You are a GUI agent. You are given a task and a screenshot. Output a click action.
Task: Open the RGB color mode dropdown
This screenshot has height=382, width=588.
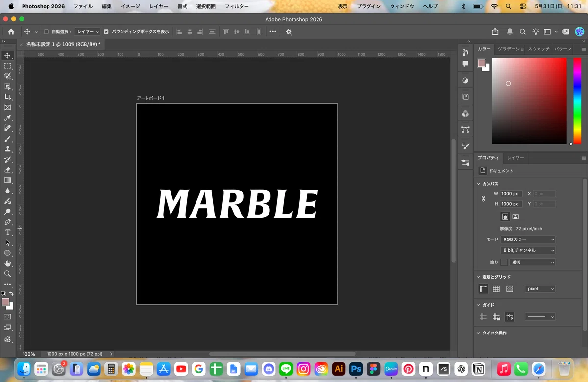[528, 239]
